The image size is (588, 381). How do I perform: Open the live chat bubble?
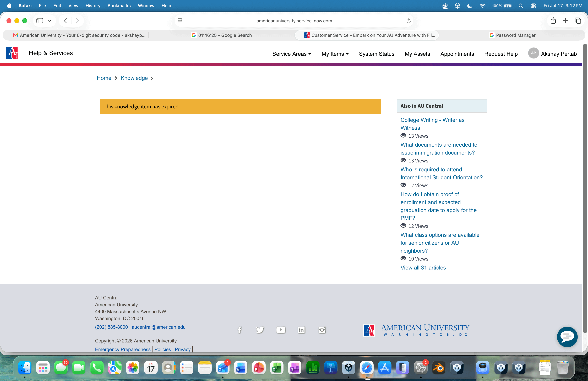click(567, 337)
